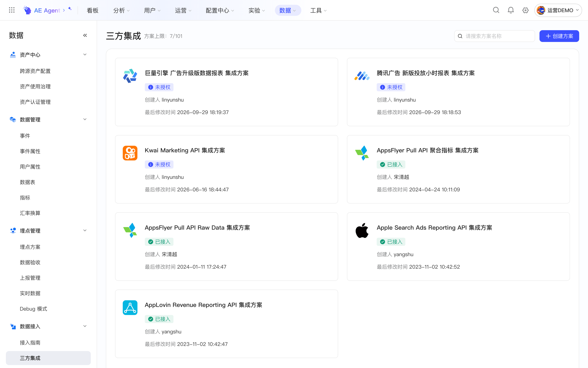This screenshot has height=368, width=588.
Task: Click the 创建方案 button
Action: point(559,36)
